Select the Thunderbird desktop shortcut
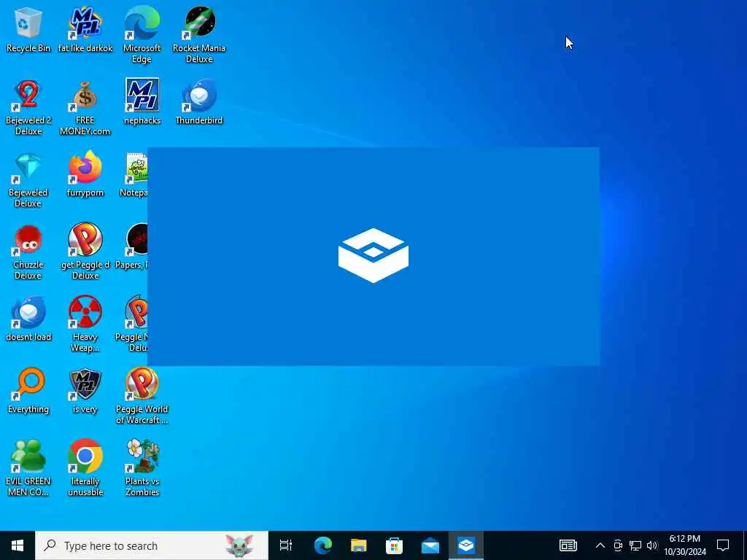The height and width of the screenshot is (560, 747). [199, 102]
